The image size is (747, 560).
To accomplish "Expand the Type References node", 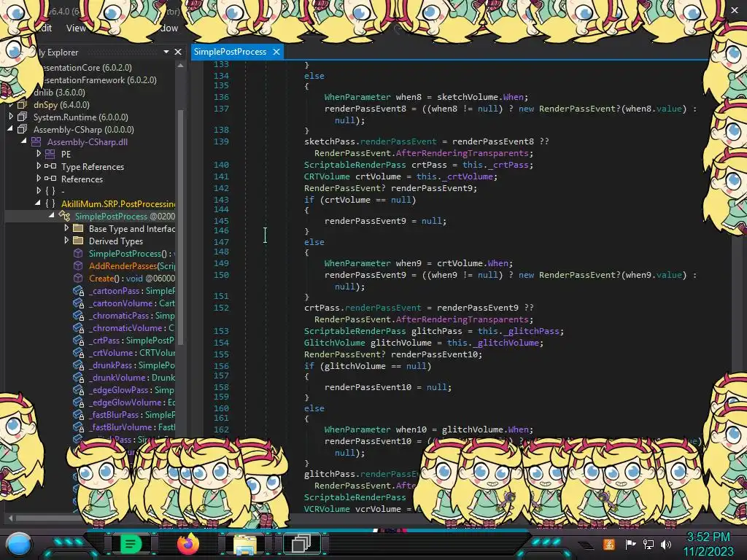I will (39, 166).
